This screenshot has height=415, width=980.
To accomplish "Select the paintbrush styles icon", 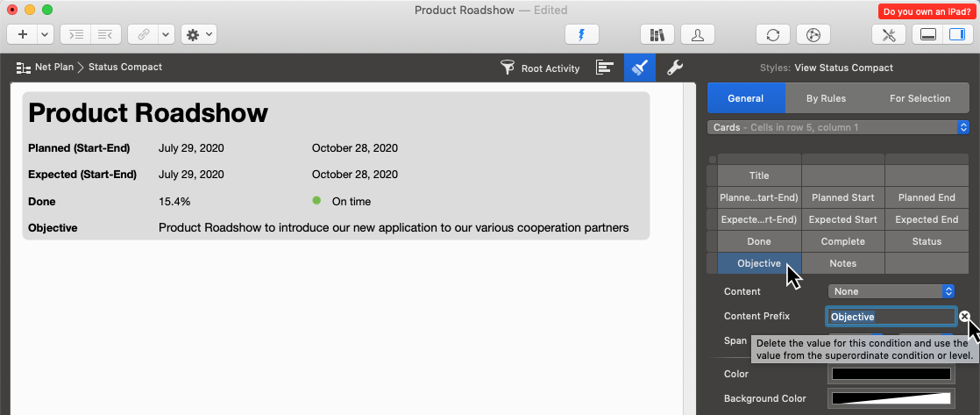I will tap(640, 68).
